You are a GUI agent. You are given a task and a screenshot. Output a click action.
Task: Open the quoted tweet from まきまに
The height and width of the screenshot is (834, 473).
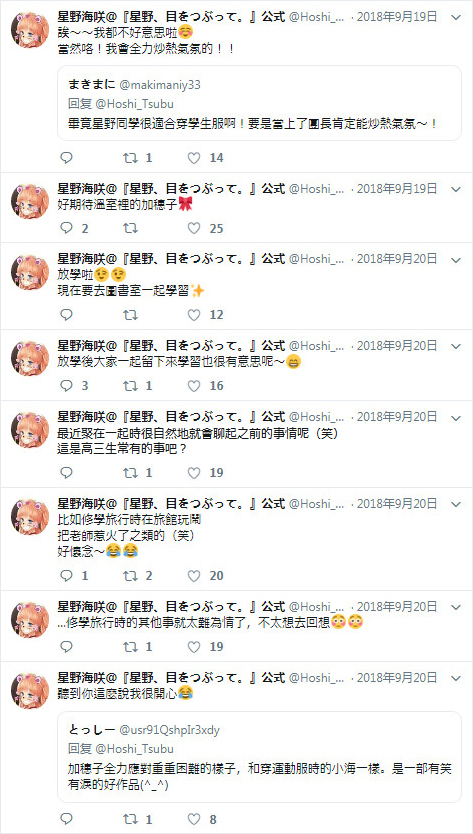pos(259,103)
